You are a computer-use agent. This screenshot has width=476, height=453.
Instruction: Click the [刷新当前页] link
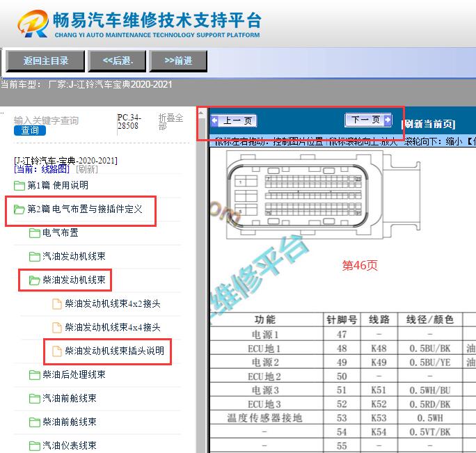pyautogui.click(x=428, y=124)
